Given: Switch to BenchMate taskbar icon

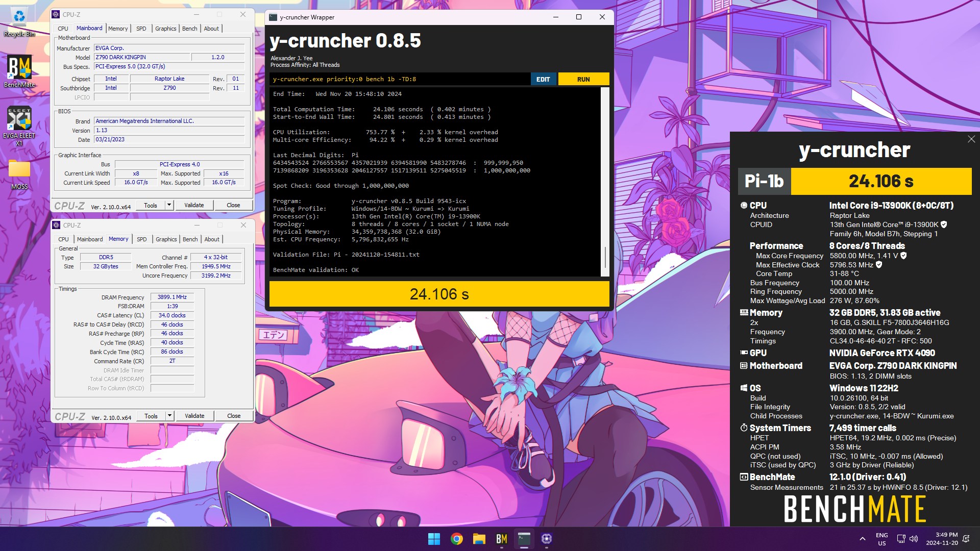Looking at the screenshot, I should point(502,539).
